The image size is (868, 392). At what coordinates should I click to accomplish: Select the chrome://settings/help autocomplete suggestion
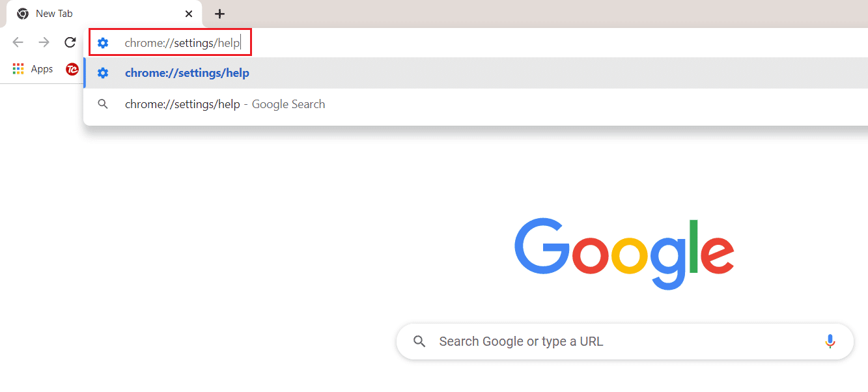[187, 73]
